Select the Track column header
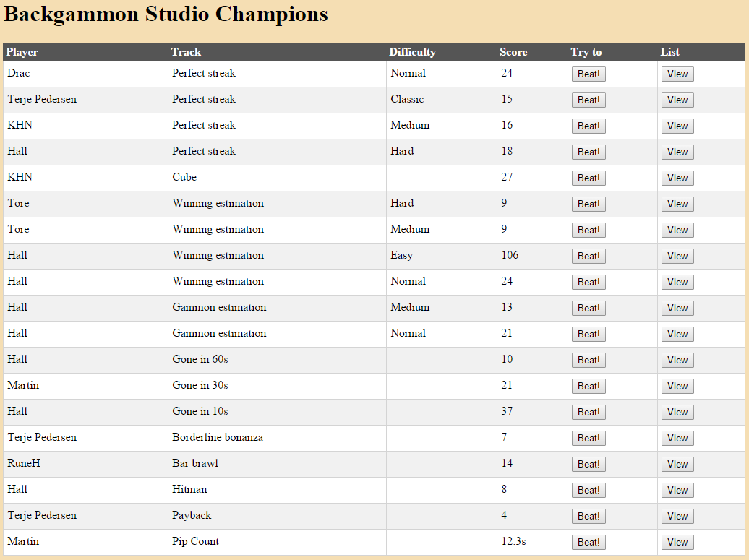The width and height of the screenshot is (749, 560). pos(186,52)
